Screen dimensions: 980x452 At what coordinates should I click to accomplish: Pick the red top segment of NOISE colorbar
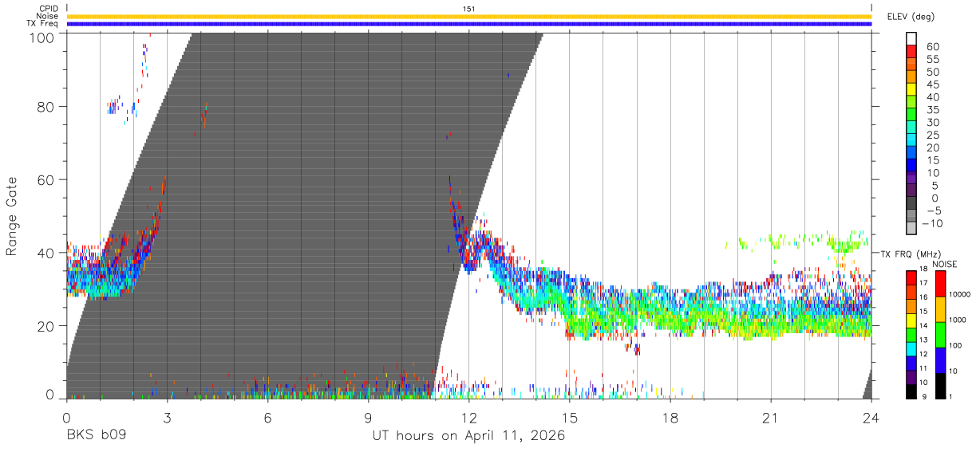942,284
